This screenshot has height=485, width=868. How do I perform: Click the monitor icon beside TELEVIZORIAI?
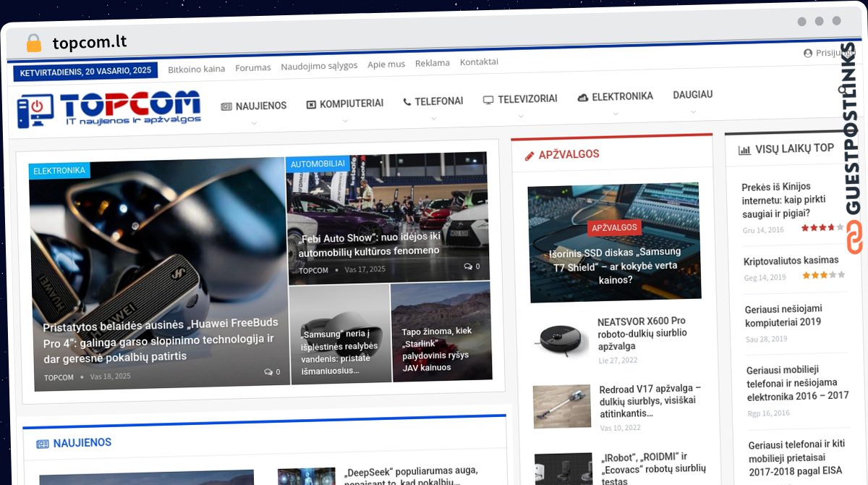(488, 100)
